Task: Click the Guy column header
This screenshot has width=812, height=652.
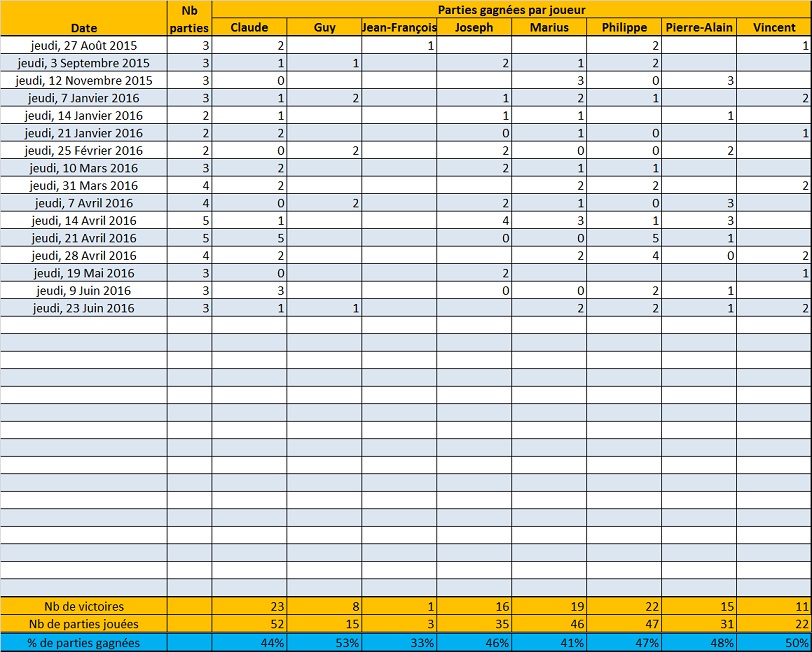Action: point(324,27)
